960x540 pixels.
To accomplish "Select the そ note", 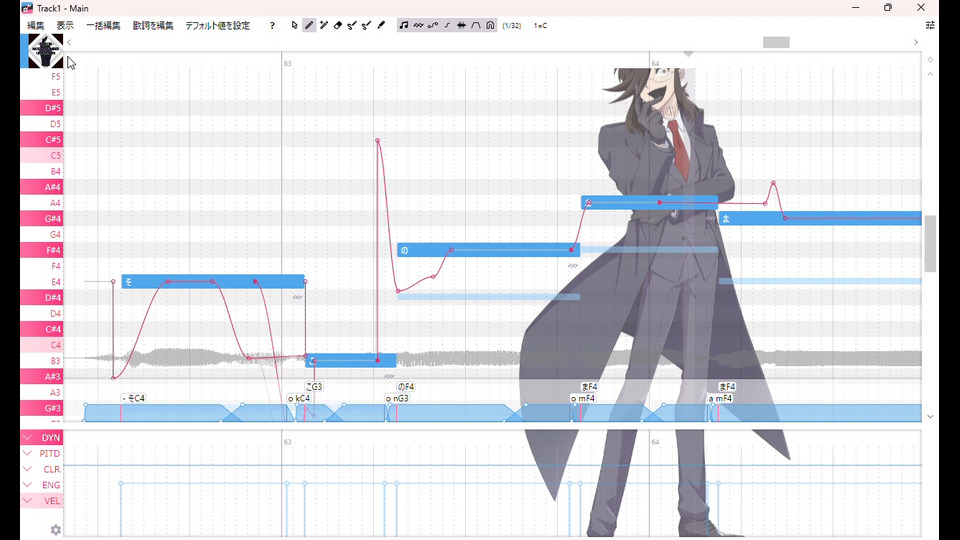I will (x=212, y=282).
